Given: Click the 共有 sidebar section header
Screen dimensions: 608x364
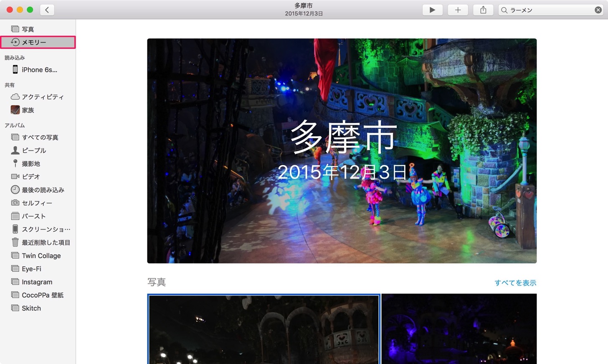Looking at the screenshot, I should coord(10,85).
